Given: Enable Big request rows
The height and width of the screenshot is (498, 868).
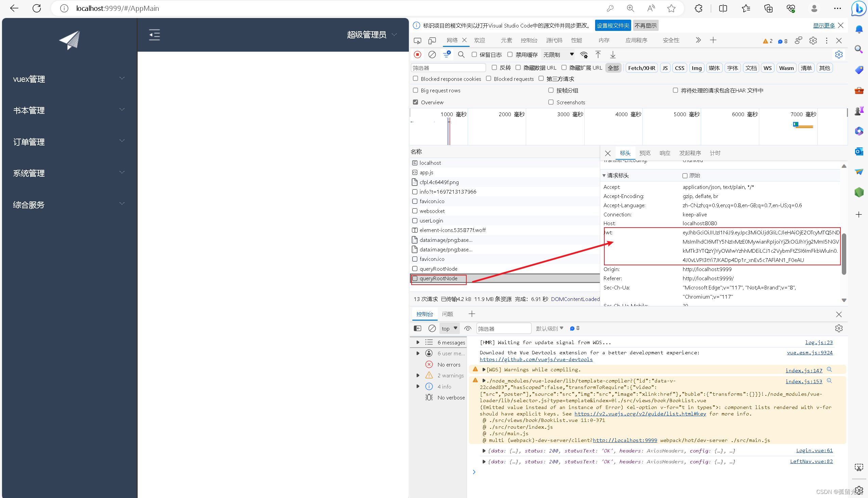Looking at the screenshot, I should tap(415, 90).
